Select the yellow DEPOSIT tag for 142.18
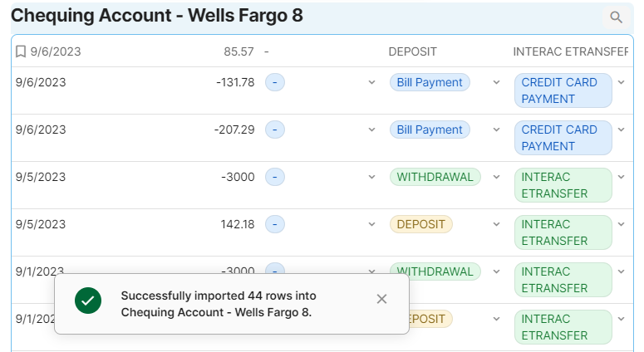The image size is (644, 352). pyautogui.click(x=420, y=224)
